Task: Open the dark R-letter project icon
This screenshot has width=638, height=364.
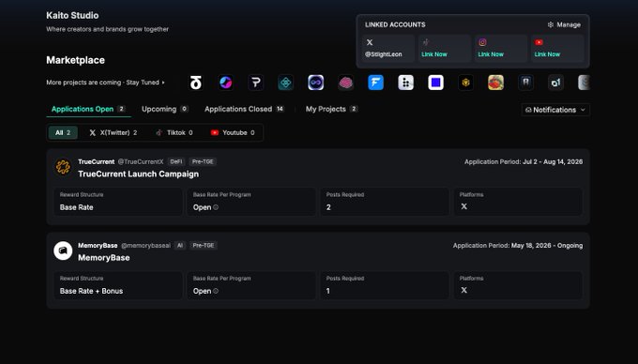Action: coord(525,83)
